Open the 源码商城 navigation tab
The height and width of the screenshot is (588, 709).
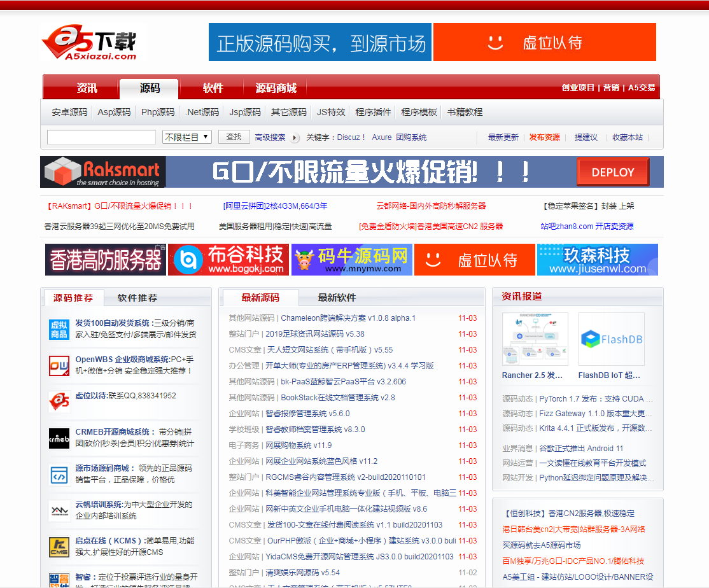pyautogui.click(x=276, y=88)
